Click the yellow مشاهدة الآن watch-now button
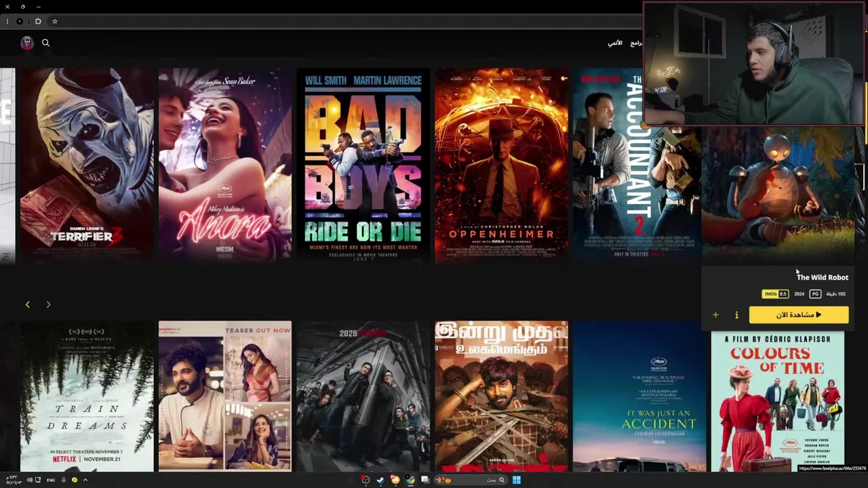 click(x=799, y=314)
